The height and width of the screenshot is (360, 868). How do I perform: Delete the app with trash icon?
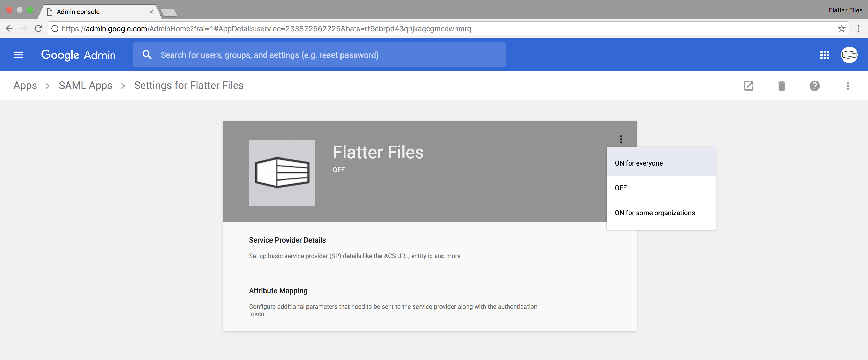pos(781,86)
